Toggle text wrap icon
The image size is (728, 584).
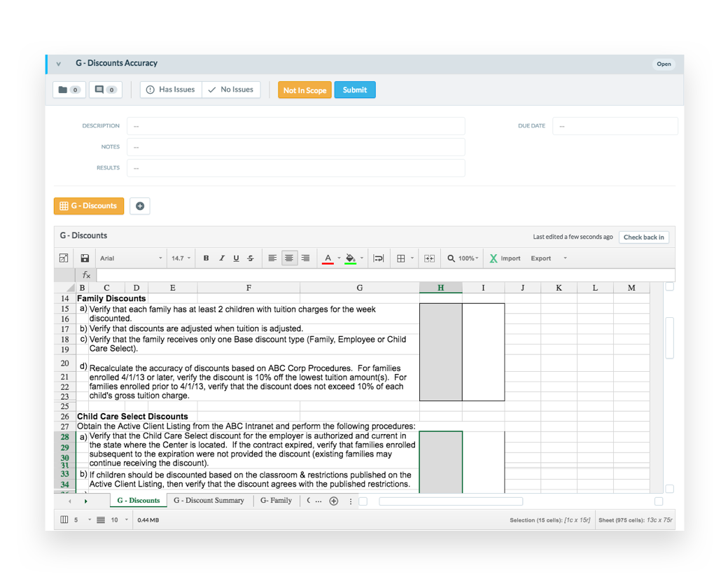tap(379, 258)
